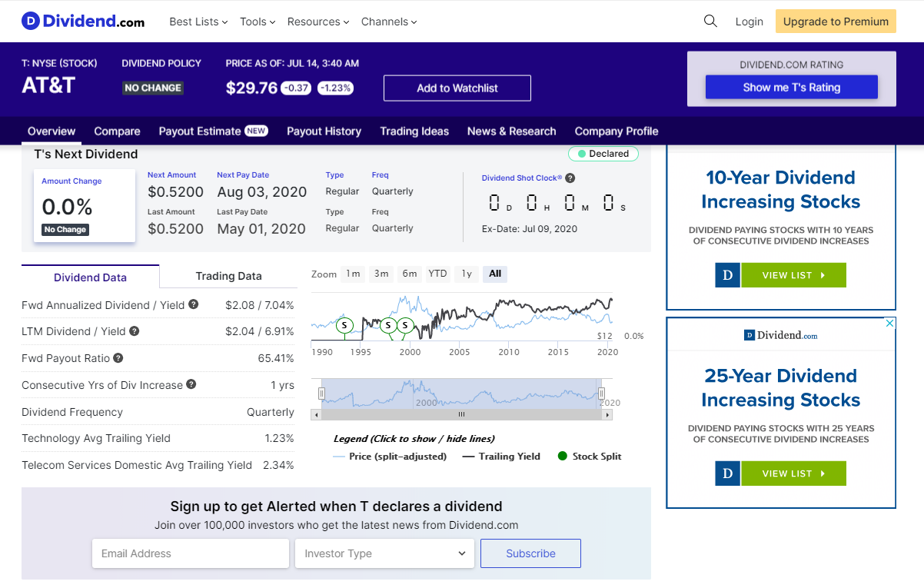Click the 25-Year Dividend Increasing Stocks headline
This screenshot has width=924, height=588.
pyautogui.click(x=780, y=388)
